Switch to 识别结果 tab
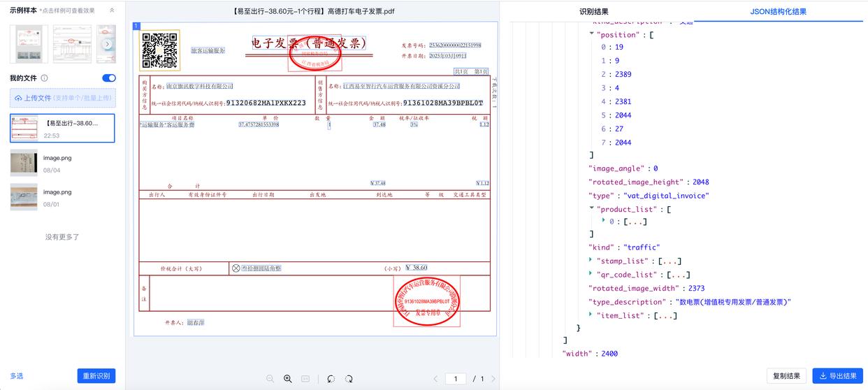The image size is (868, 390). tap(594, 11)
